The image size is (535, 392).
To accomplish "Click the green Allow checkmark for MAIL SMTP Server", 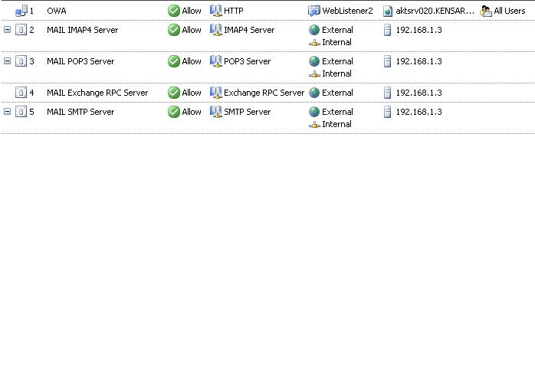I will pos(174,112).
